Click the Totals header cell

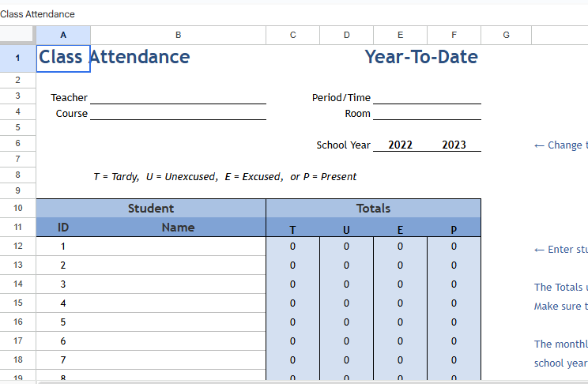pyautogui.click(x=373, y=208)
